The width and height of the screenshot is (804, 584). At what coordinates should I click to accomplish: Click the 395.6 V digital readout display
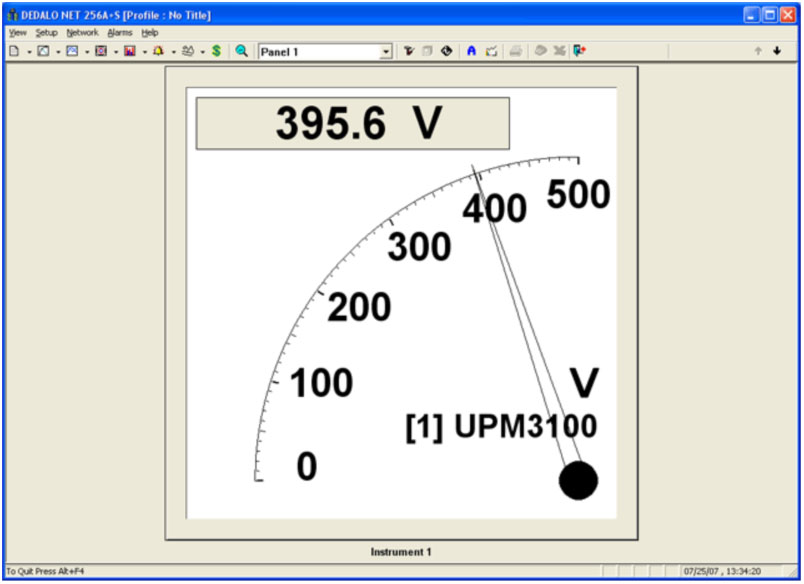pos(352,123)
